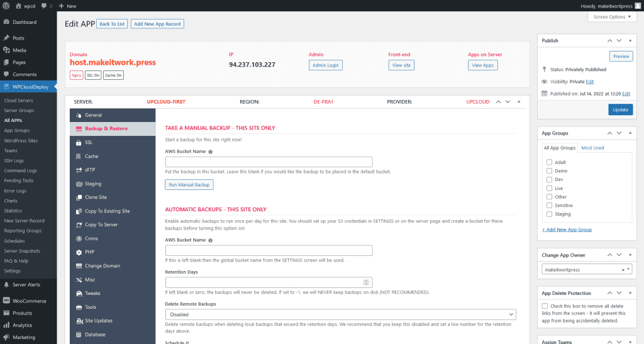Viewport: 644px width, 344px height.
Task: Click the Database icon in app tabs
Action: click(79, 335)
